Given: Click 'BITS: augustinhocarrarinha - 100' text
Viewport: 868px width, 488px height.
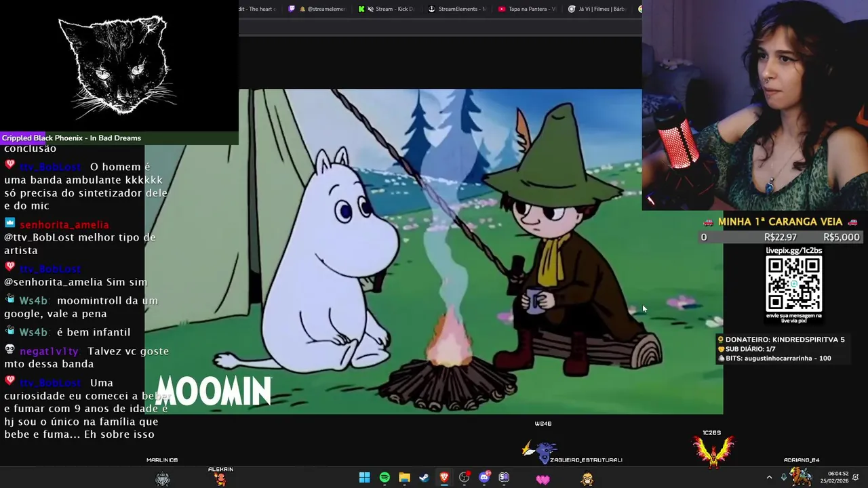Looking at the screenshot, I should (778, 358).
